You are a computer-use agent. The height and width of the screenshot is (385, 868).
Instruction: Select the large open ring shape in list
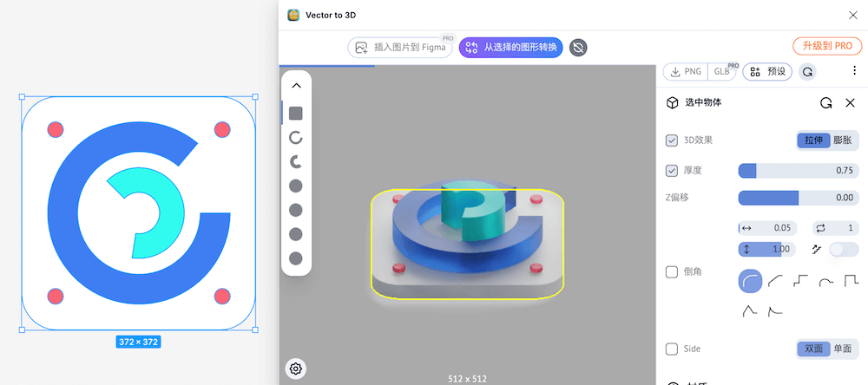click(296, 138)
